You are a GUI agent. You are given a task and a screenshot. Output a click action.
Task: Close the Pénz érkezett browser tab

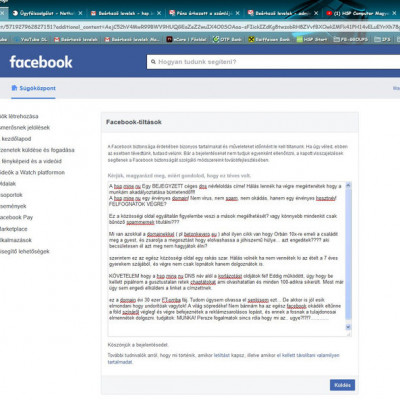(237, 13)
